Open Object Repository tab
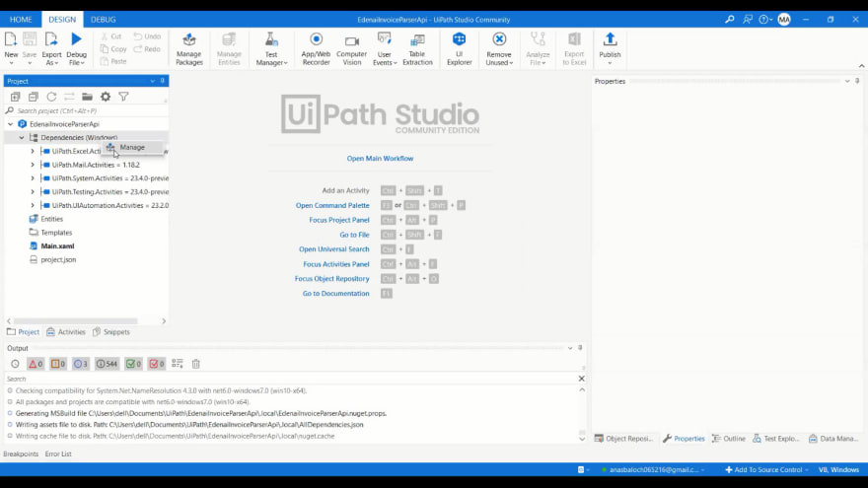Viewport: 868px width, 488px height. click(623, 438)
